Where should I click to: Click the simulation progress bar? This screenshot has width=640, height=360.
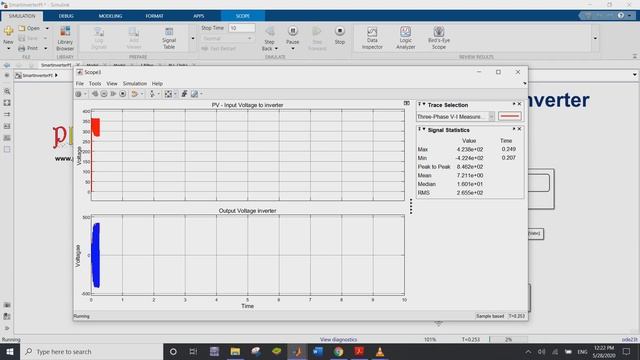pos(508,339)
